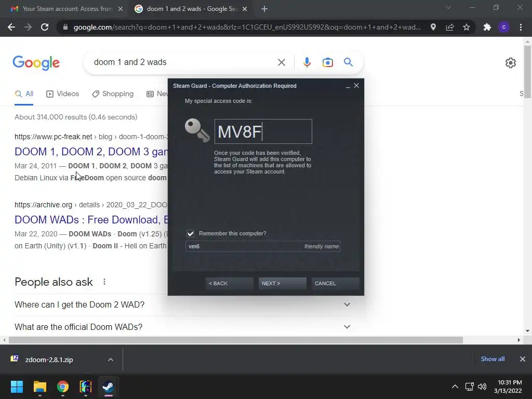Switch to Videos search results
Screen dimensions: 532x399
pyautogui.click(x=62, y=94)
